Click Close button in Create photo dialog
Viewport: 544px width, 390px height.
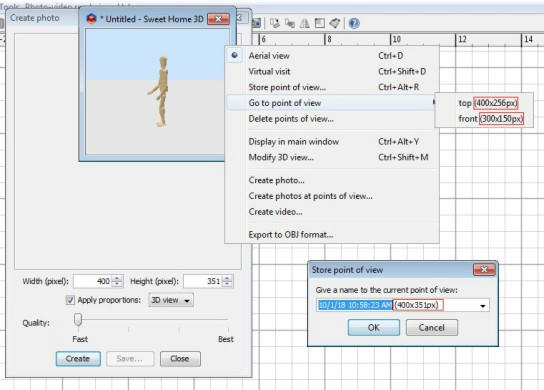[x=180, y=359]
